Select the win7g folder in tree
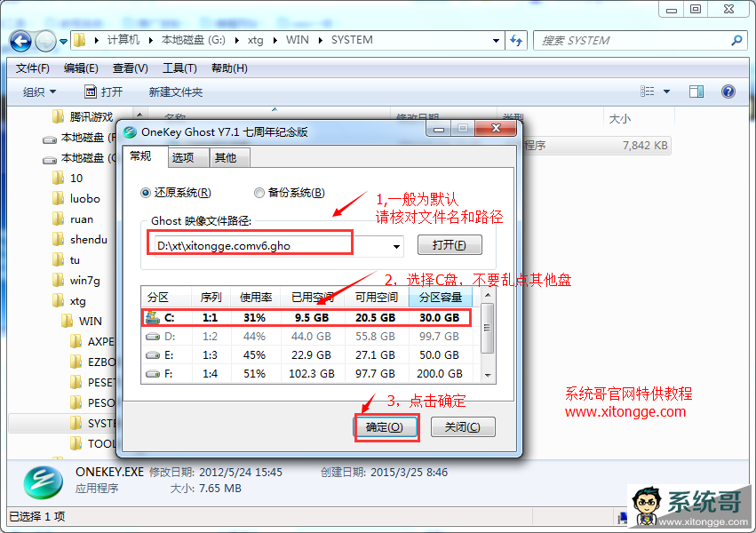Image resolution: width=756 pixels, height=533 pixels. click(76, 281)
